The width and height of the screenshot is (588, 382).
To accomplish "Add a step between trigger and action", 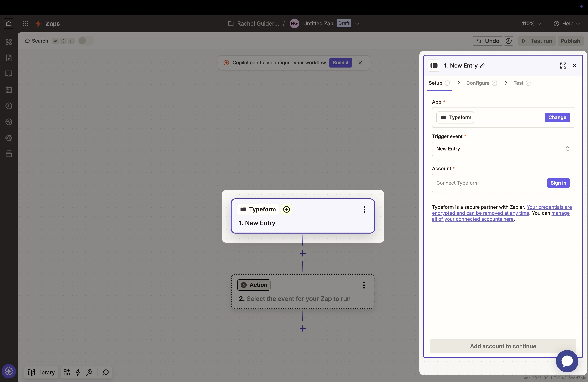I will 303,253.
